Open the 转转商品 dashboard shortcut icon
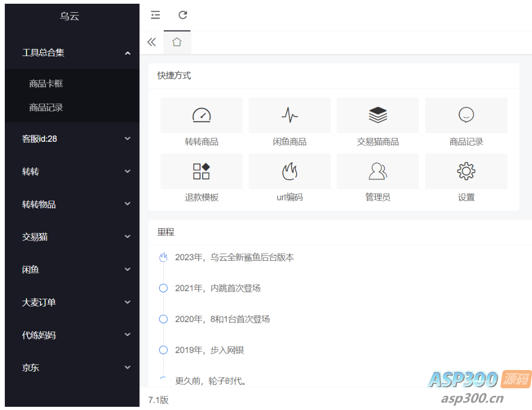Viewport: 532px width, 410px height. 201,115
